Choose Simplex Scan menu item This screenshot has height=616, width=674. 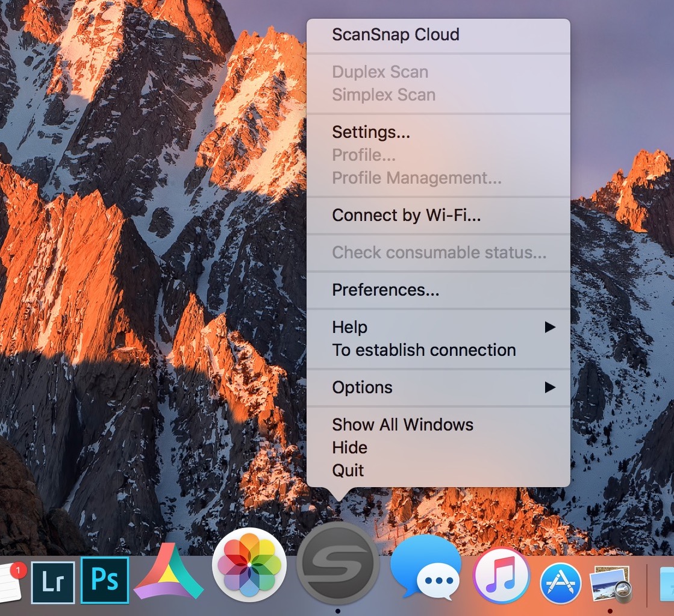438,95
